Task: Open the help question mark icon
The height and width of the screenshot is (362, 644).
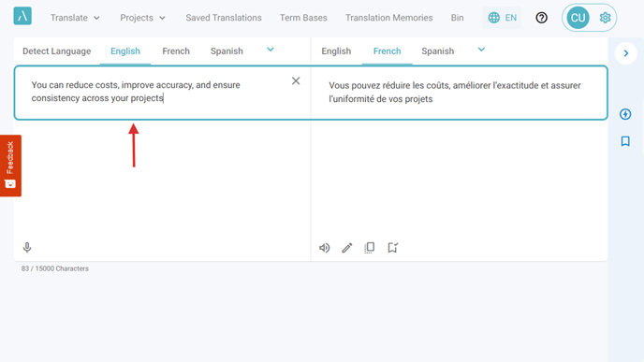Action: click(541, 18)
